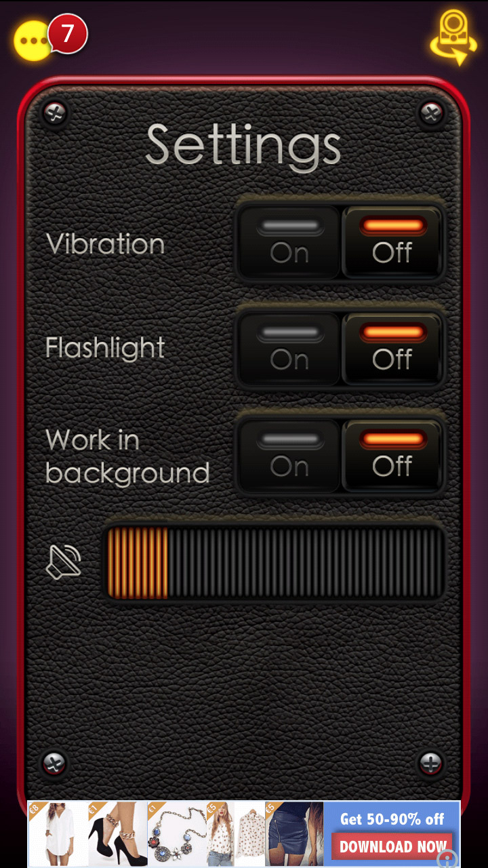
Task: Tap the red notification badge showing 7
Action: tap(67, 34)
